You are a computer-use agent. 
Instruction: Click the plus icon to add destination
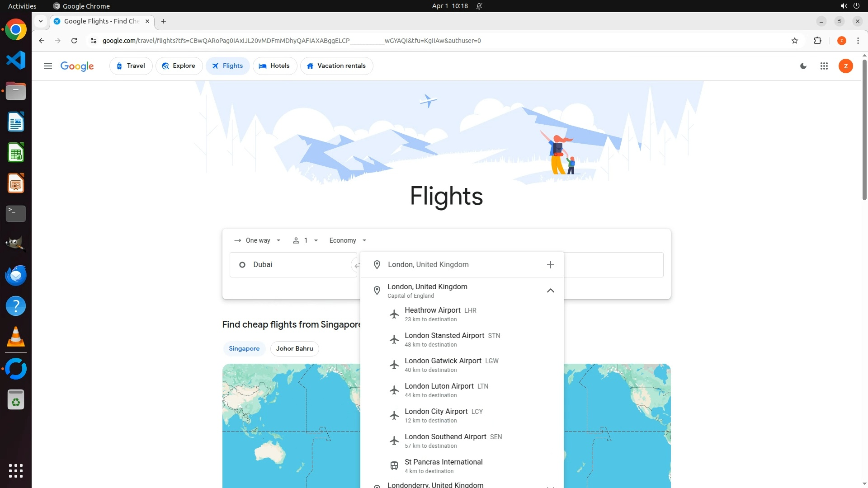click(550, 265)
